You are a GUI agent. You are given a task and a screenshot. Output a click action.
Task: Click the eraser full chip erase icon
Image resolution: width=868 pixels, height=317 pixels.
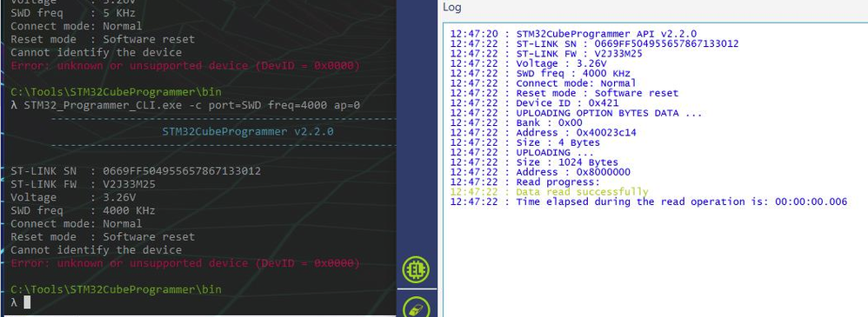(x=416, y=307)
